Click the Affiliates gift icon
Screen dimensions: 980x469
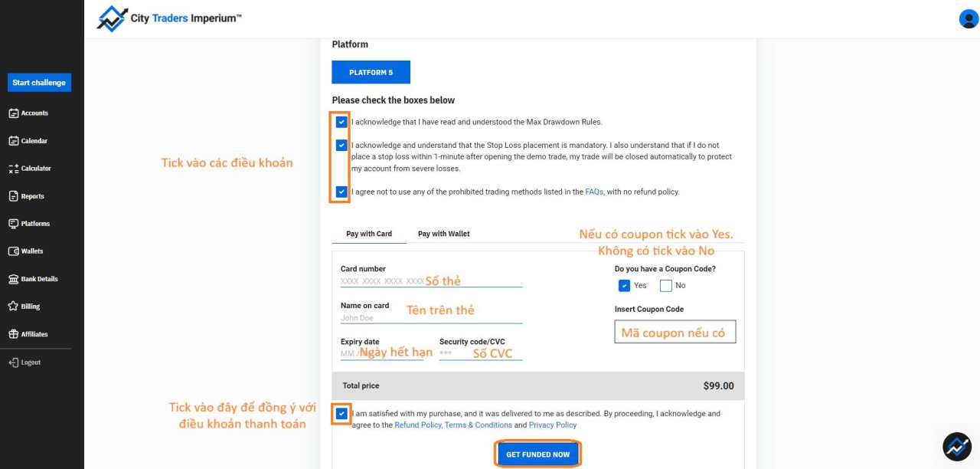[x=14, y=334]
